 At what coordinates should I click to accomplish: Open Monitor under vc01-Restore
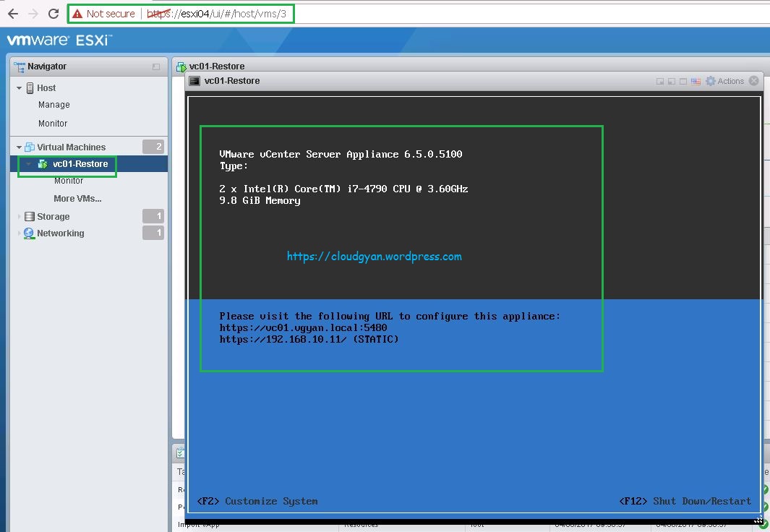tap(68, 181)
